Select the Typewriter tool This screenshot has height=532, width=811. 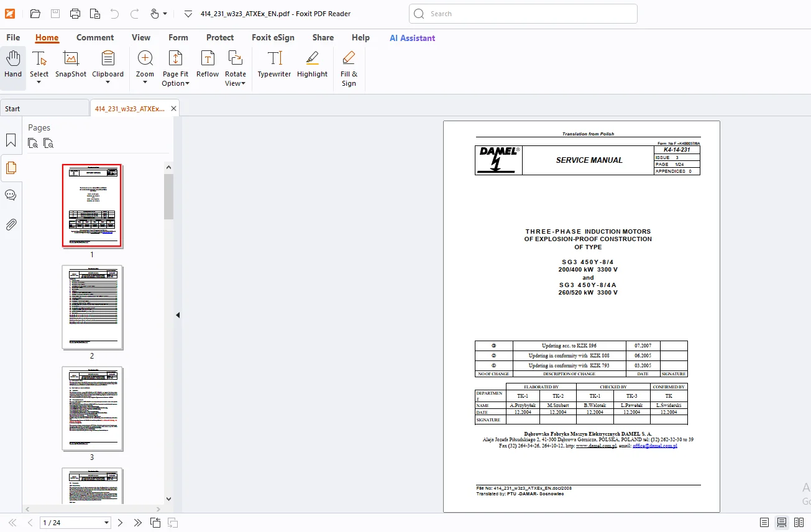point(275,65)
